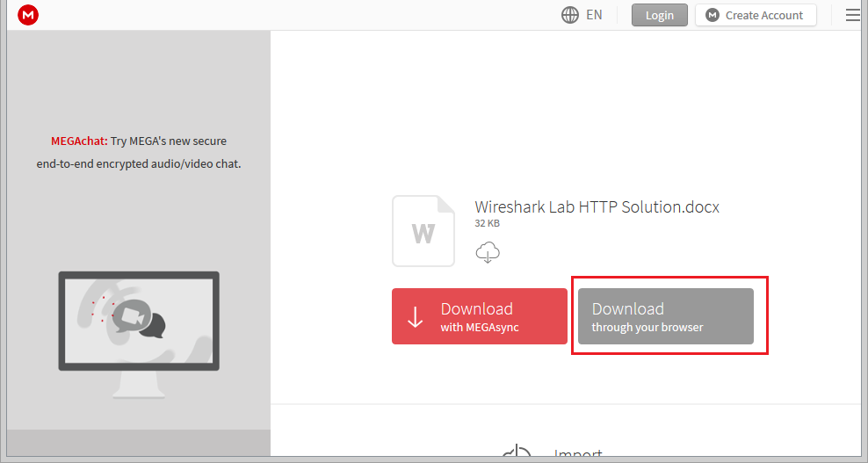Open the language globe icon
The height and width of the screenshot is (463, 868).
click(x=569, y=15)
